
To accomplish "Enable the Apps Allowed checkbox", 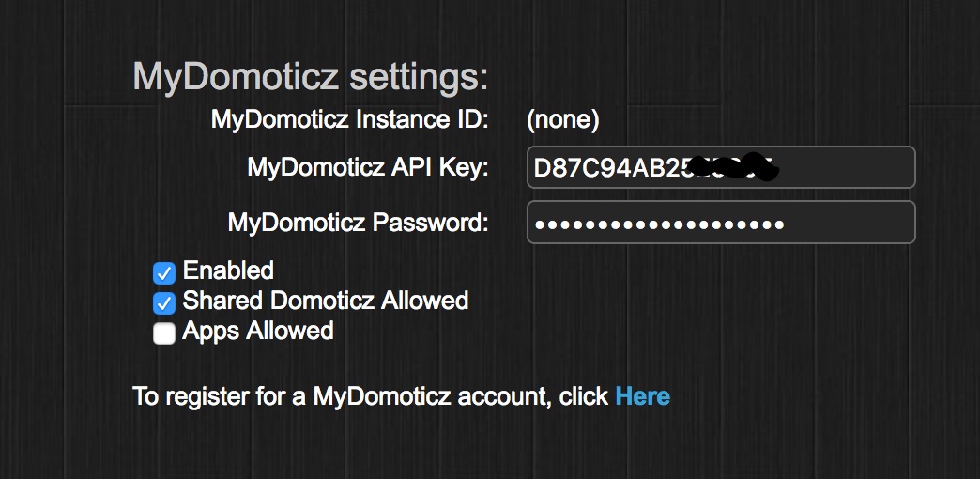I will [163, 333].
